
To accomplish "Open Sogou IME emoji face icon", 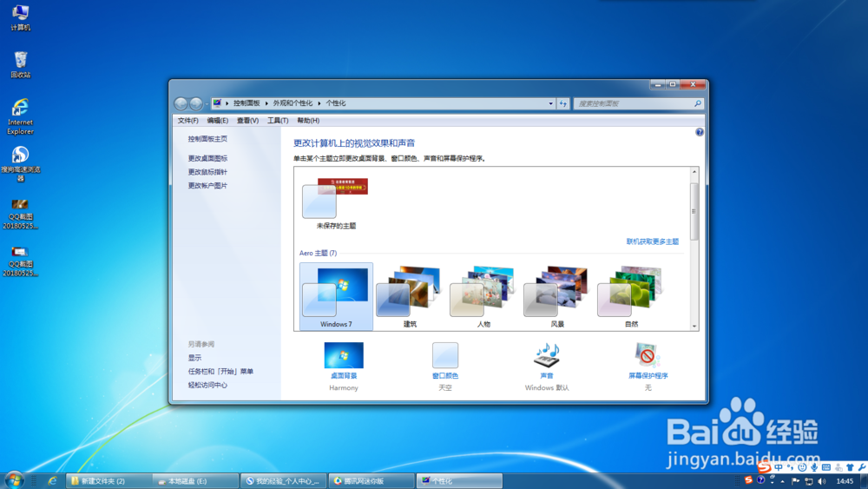I will click(x=801, y=467).
